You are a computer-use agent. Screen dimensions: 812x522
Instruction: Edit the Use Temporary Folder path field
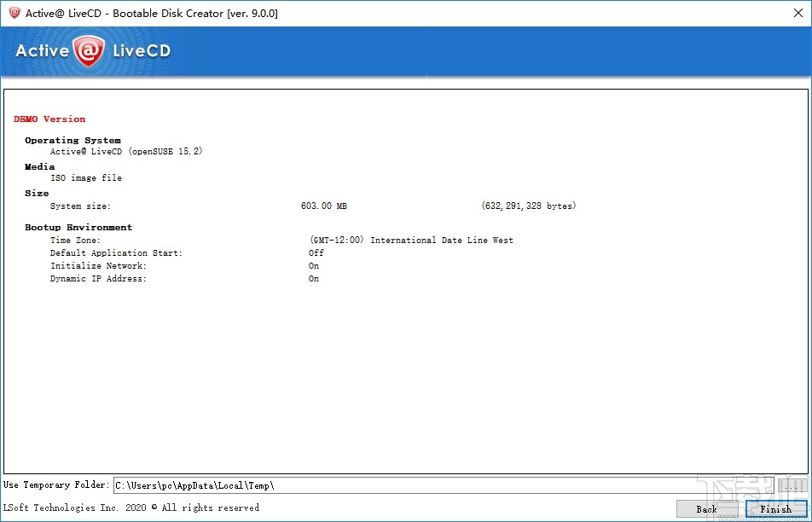tap(444, 486)
